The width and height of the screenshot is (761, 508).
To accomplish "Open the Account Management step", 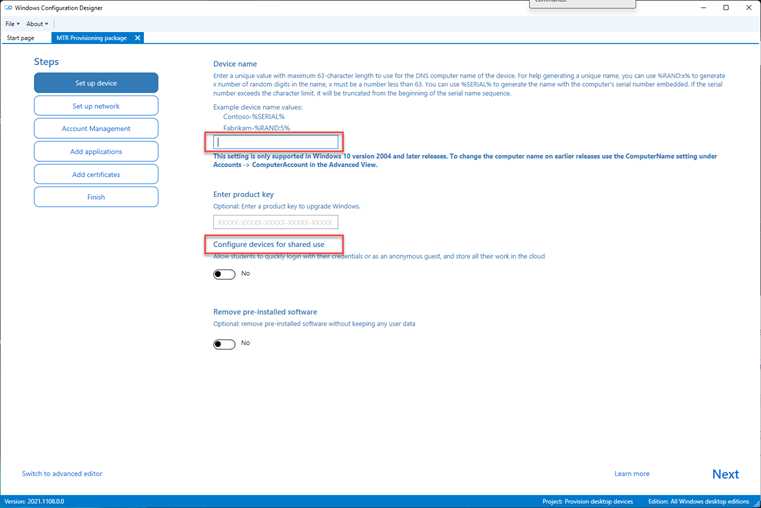I will point(96,129).
